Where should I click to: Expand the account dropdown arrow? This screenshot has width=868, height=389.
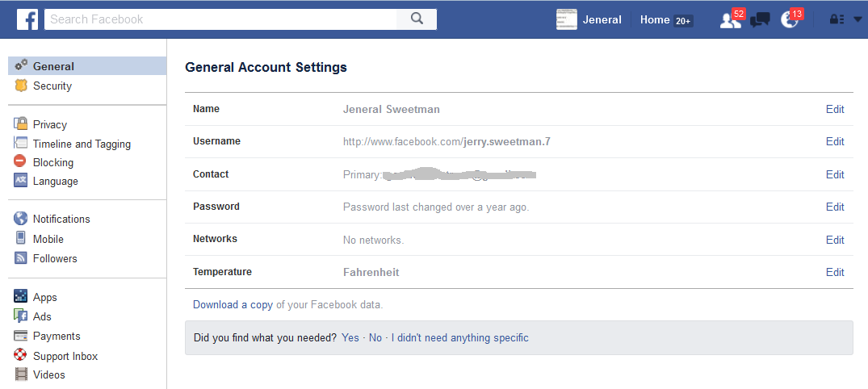coord(858,20)
